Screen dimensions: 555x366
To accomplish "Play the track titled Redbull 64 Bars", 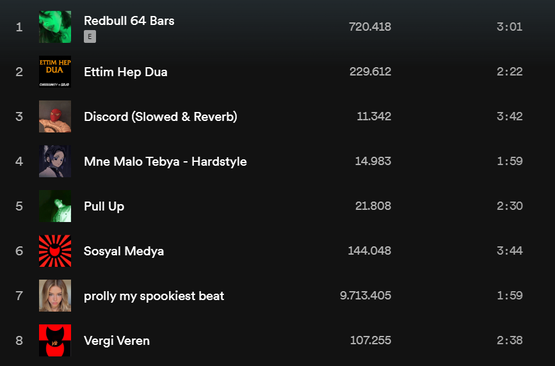I will [129, 21].
